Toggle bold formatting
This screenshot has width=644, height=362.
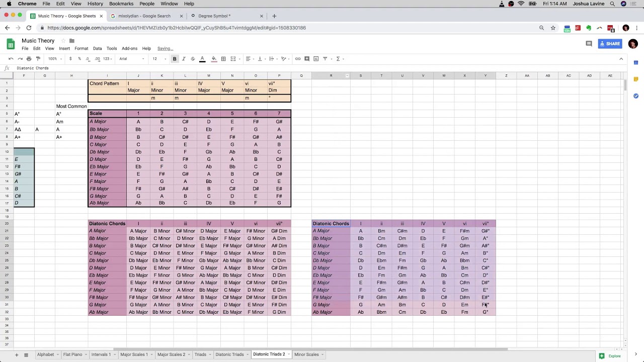(x=175, y=59)
